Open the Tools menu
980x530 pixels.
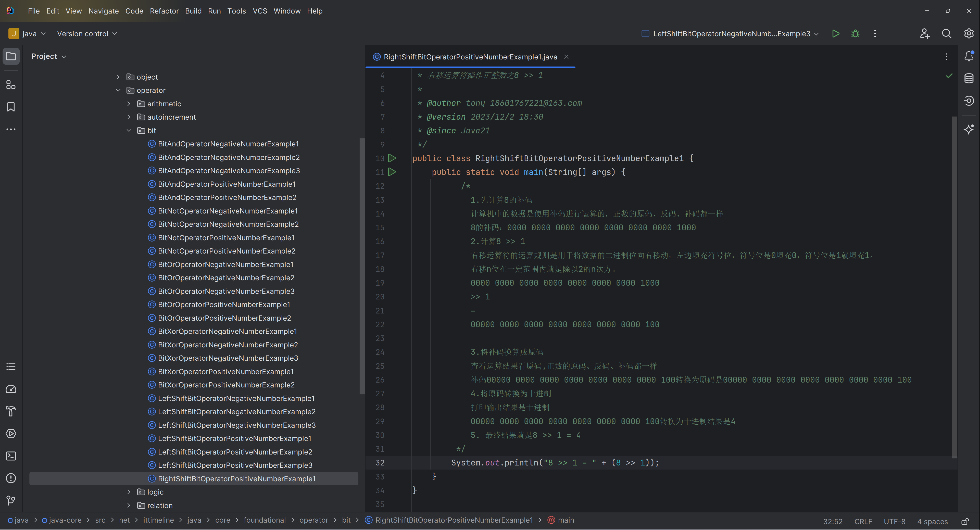tap(236, 11)
